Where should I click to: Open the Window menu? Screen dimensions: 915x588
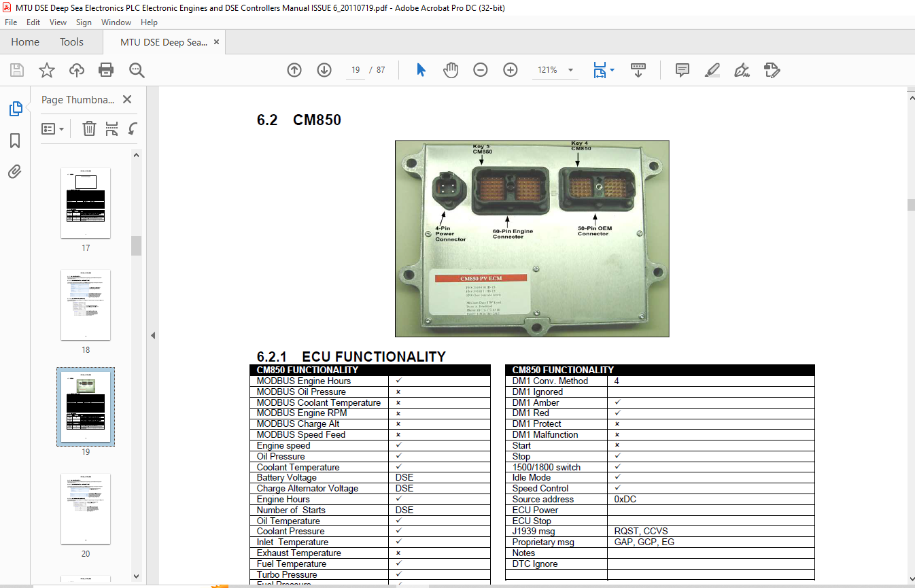tap(116, 22)
